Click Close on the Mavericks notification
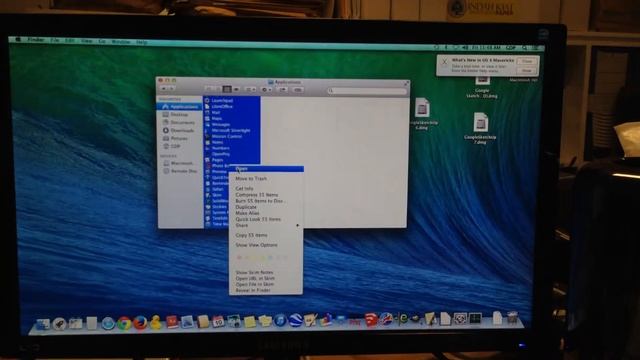Image resolution: width=640 pixels, height=360 pixels. point(527,61)
